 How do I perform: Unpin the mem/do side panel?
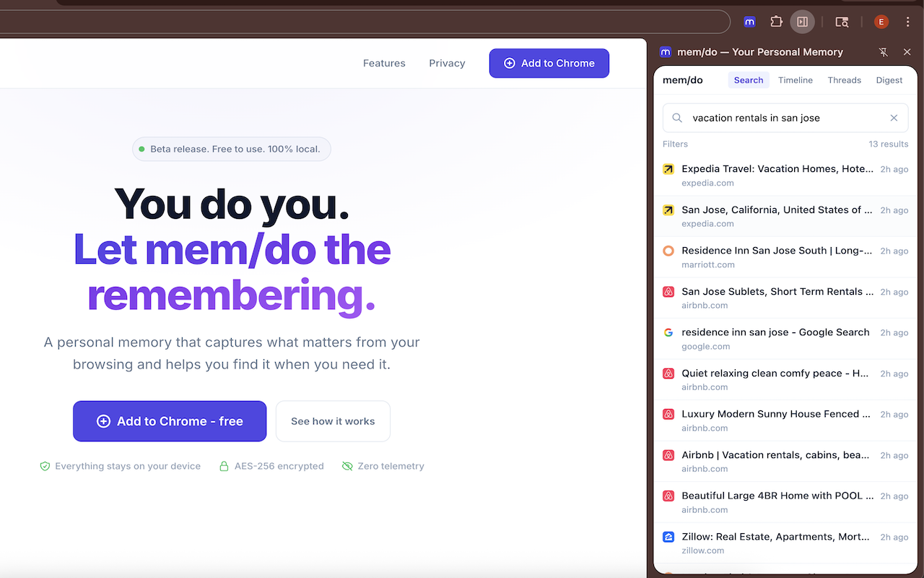click(x=884, y=52)
